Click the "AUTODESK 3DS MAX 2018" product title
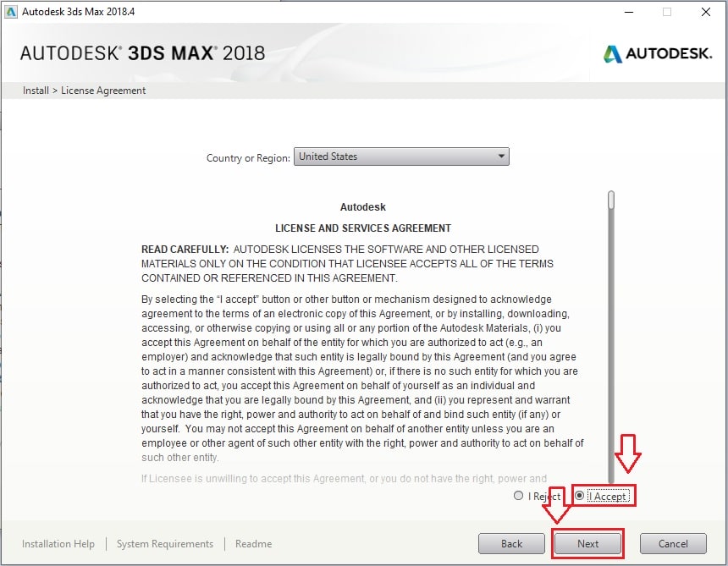The height and width of the screenshot is (566, 728). click(x=142, y=53)
